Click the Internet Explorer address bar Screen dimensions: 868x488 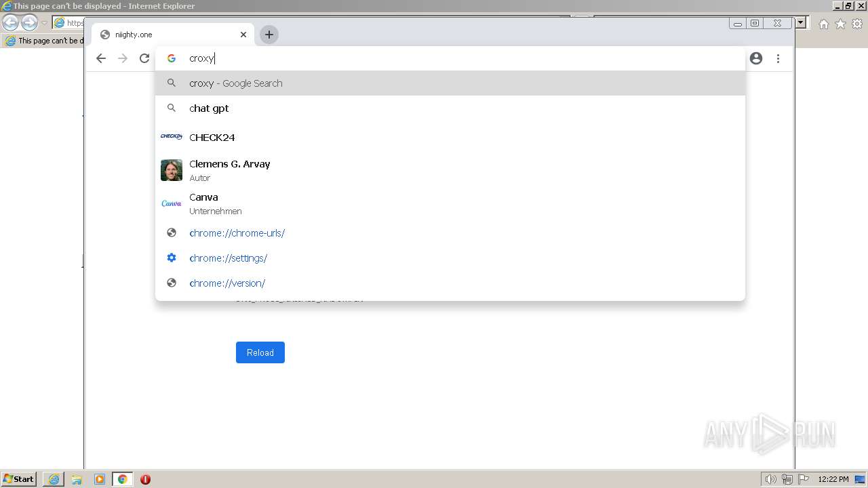[x=68, y=23]
